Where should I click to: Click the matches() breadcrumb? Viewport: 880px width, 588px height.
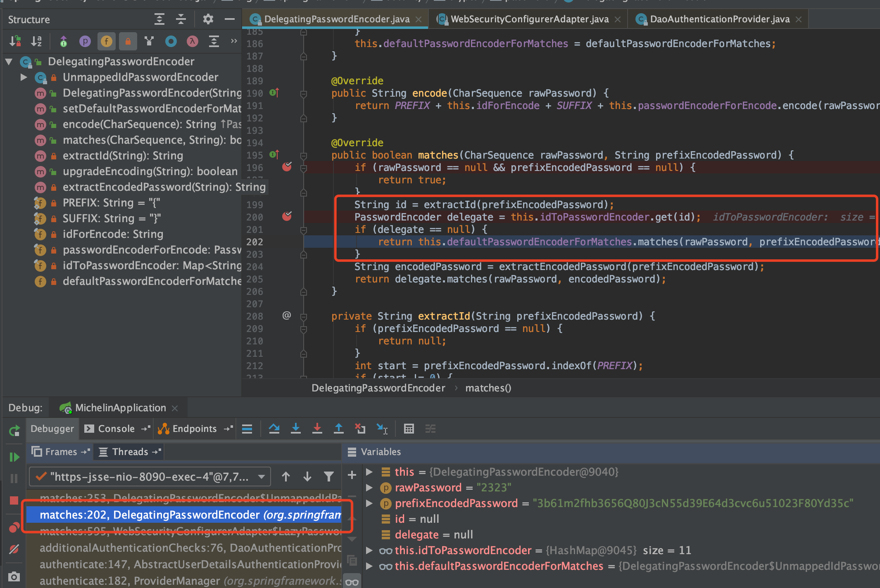tap(488, 388)
